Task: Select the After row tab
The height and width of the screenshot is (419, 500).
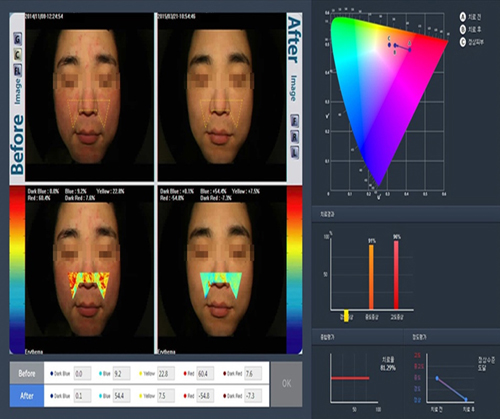Action: [x=27, y=396]
